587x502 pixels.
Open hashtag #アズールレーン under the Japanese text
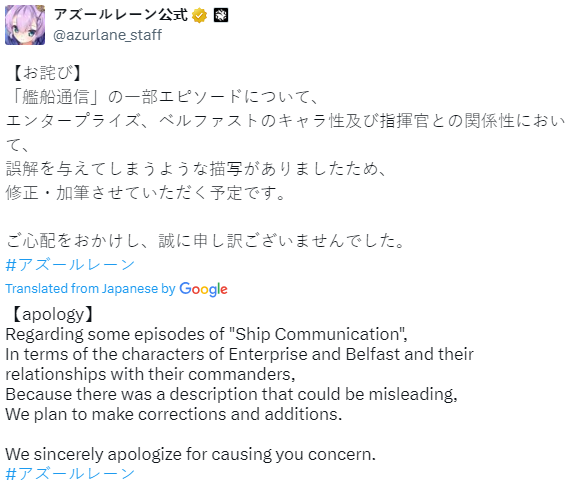point(70,265)
